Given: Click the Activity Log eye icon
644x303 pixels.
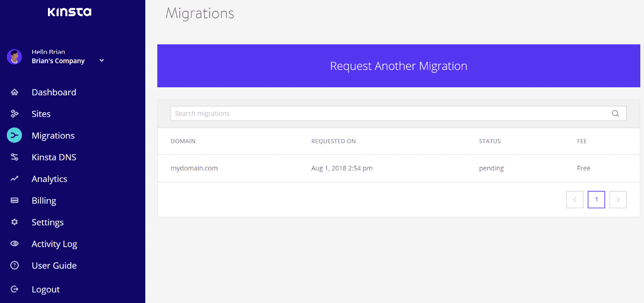Looking at the screenshot, I should coord(14,244).
